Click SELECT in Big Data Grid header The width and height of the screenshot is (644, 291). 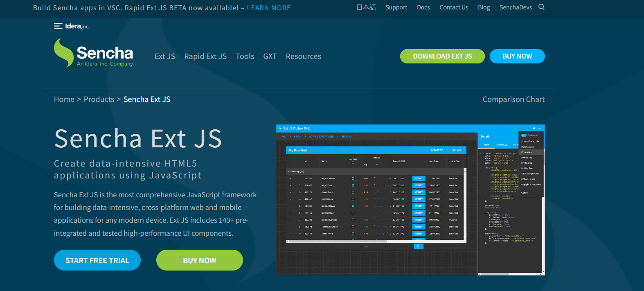point(457,150)
